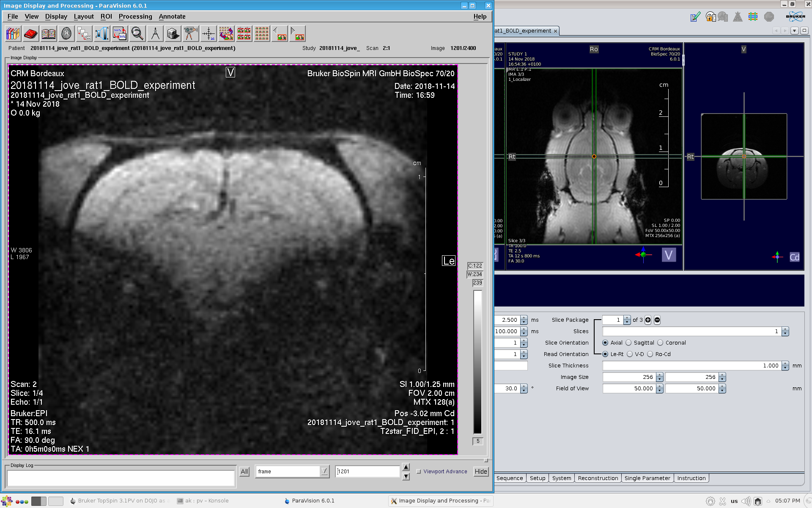Select Coronal slice orientation
The image size is (812, 508).
(x=661, y=343)
